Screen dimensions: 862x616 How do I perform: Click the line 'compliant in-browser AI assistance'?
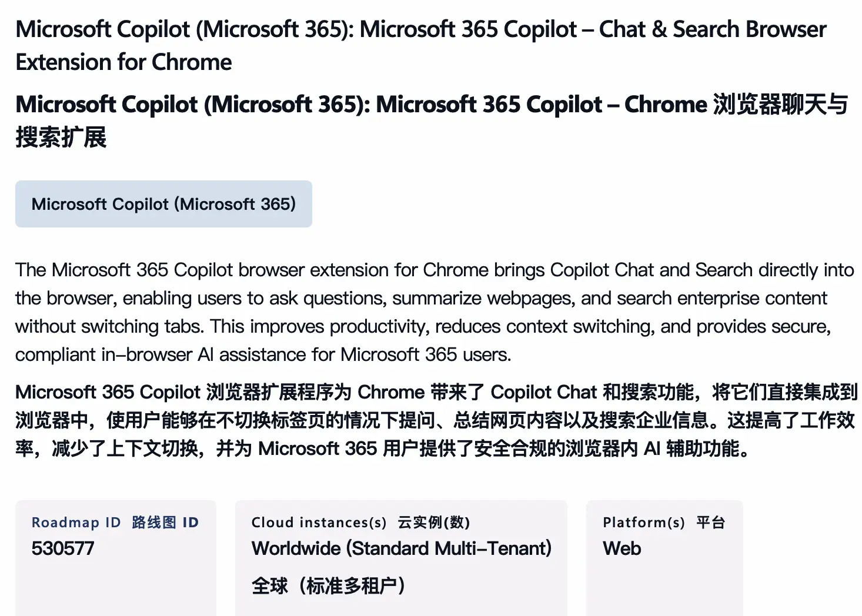tap(263, 354)
